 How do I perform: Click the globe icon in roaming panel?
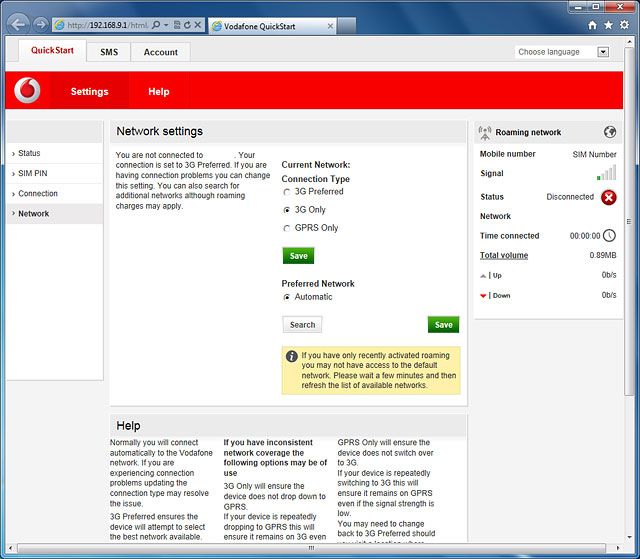610,132
